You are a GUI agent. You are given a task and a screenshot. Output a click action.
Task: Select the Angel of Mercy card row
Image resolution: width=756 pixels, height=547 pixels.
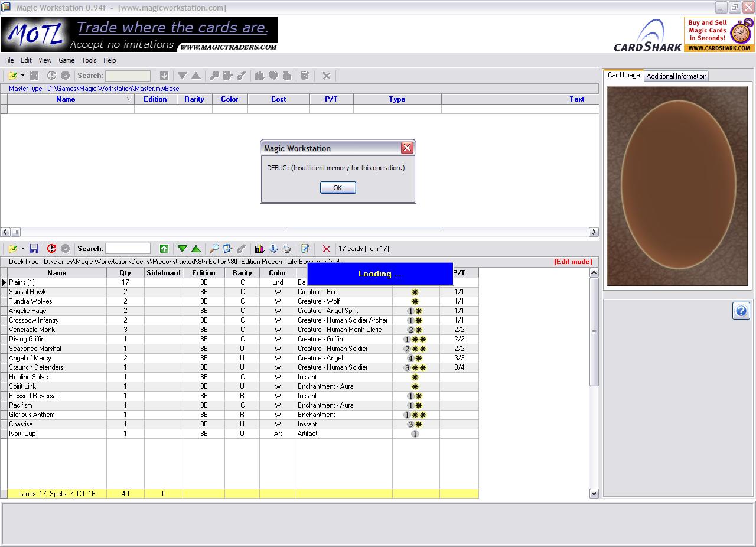click(x=243, y=358)
